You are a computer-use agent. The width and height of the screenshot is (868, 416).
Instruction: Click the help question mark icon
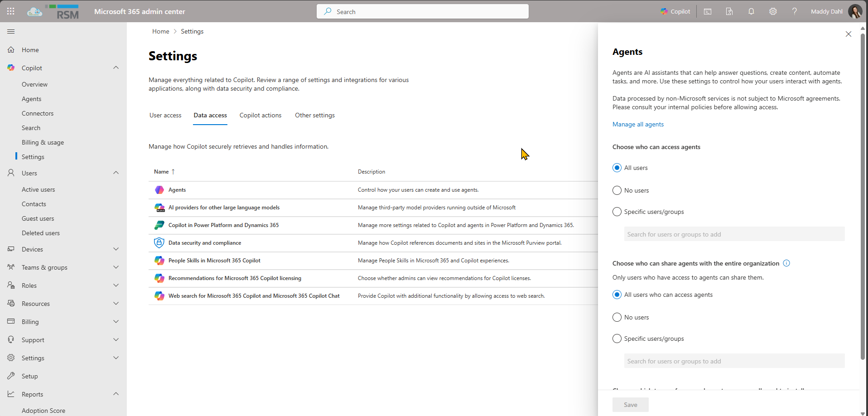point(794,11)
